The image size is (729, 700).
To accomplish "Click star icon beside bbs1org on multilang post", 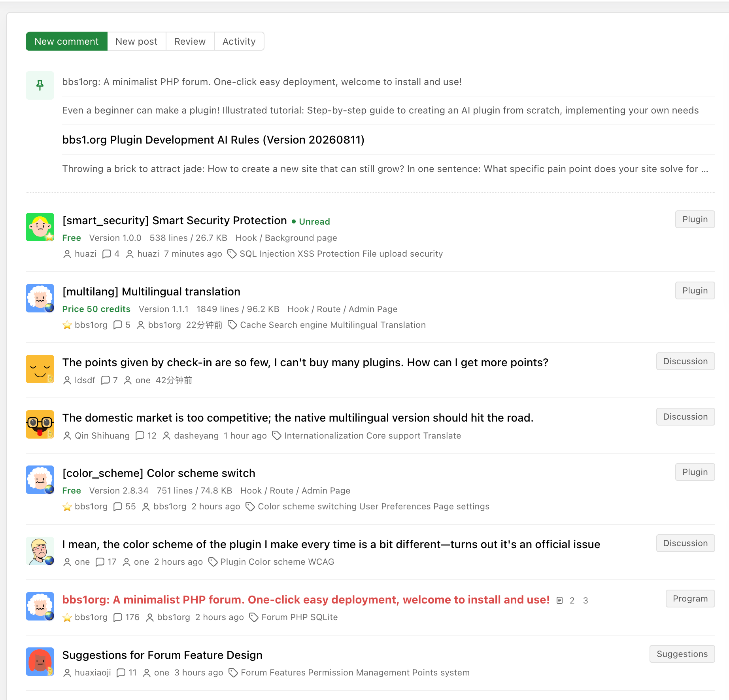I will (x=67, y=325).
